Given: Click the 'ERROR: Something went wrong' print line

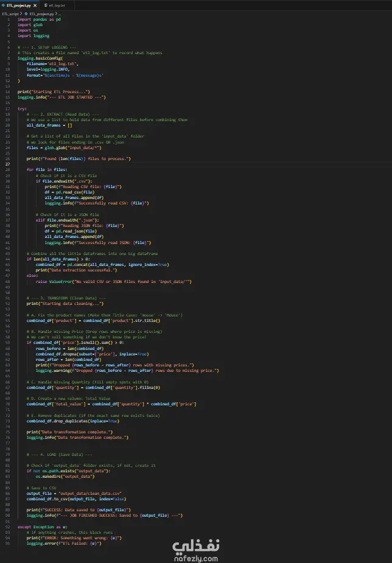Looking at the screenshot, I should [74, 538].
